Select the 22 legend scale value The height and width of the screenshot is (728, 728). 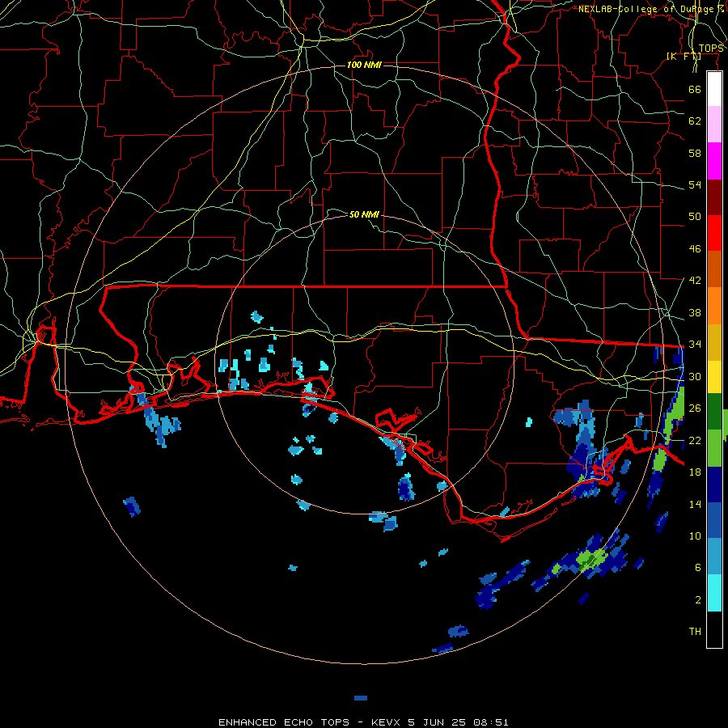click(695, 440)
